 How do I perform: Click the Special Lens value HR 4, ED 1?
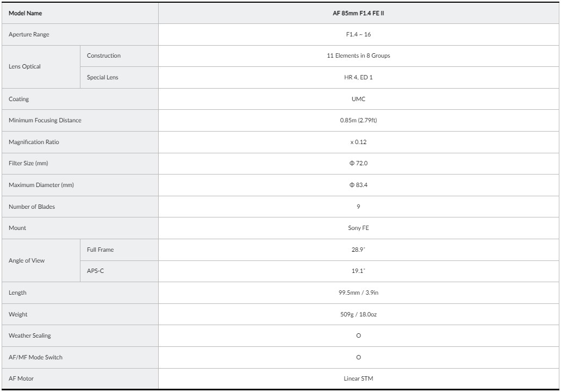click(x=358, y=77)
